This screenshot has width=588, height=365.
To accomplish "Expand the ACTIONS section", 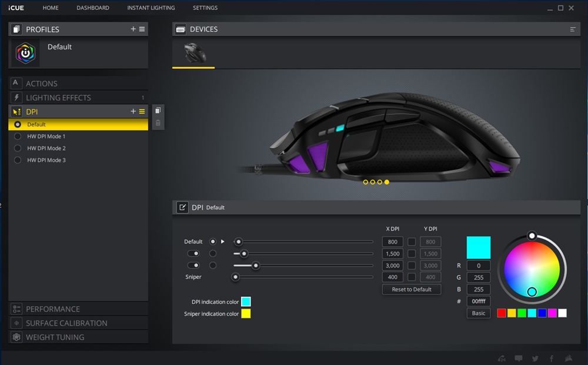I will [x=78, y=83].
